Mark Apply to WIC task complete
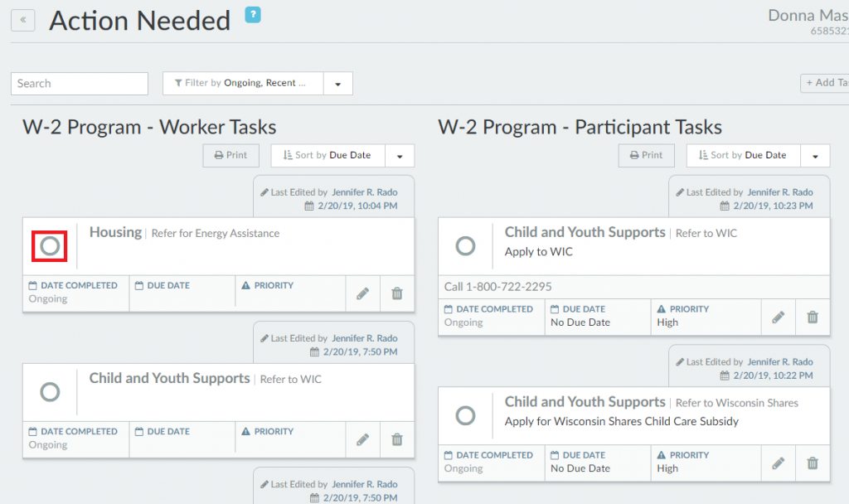 466,245
